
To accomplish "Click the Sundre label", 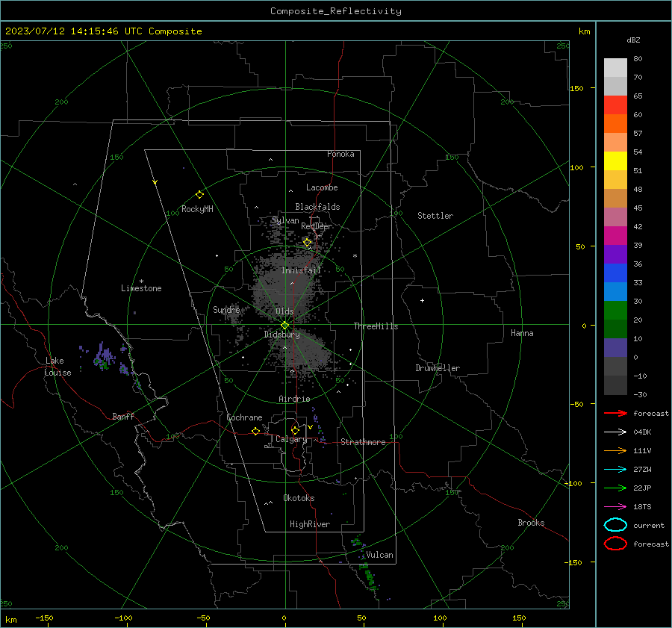I will click(x=226, y=309).
